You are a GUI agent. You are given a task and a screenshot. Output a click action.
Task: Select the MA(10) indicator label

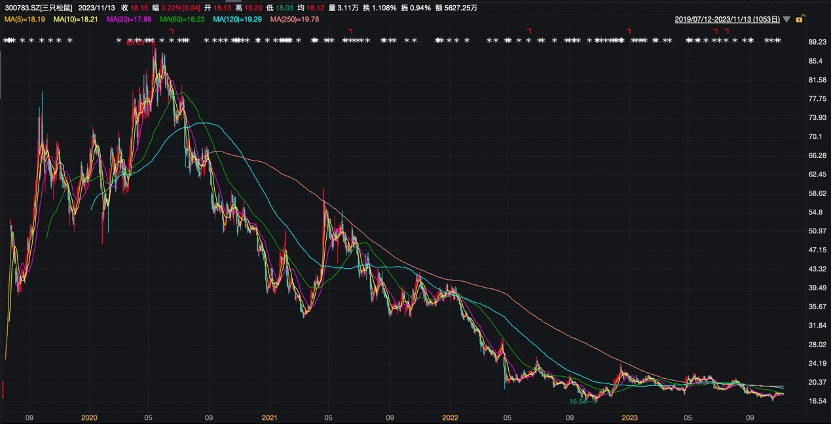point(69,18)
